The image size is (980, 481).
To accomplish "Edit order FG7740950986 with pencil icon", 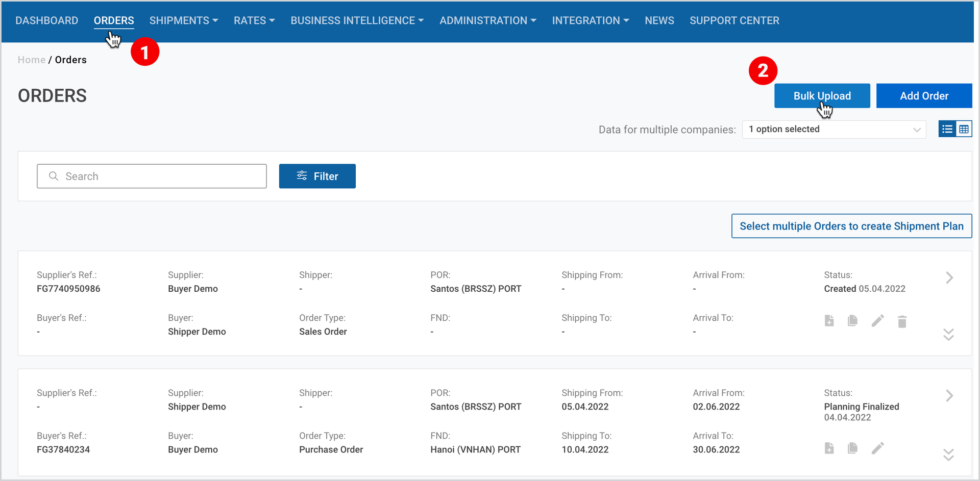I will pyautogui.click(x=877, y=321).
